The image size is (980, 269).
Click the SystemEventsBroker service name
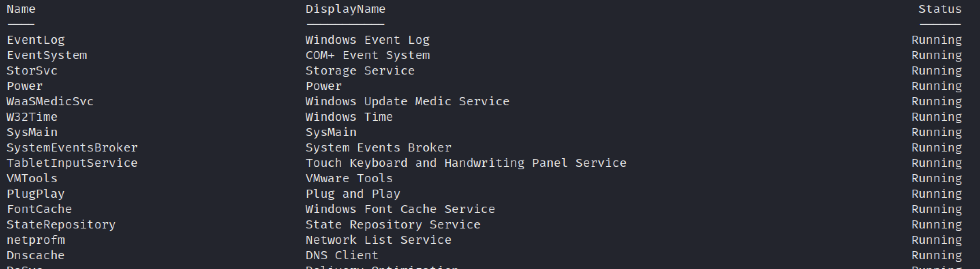[x=72, y=148]
